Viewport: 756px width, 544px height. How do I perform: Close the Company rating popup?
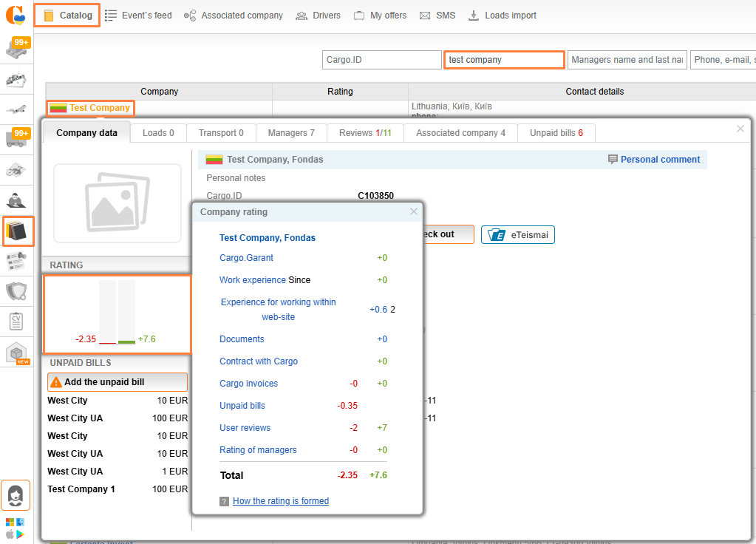pyautogui.click(x=414, y=211)
